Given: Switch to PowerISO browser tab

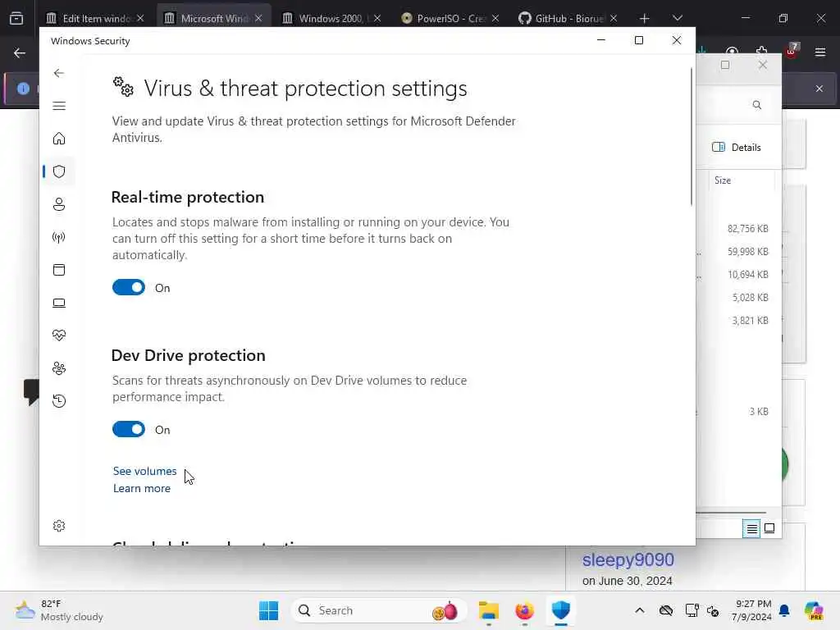Looking at the screenshot, I should (450, 18).
